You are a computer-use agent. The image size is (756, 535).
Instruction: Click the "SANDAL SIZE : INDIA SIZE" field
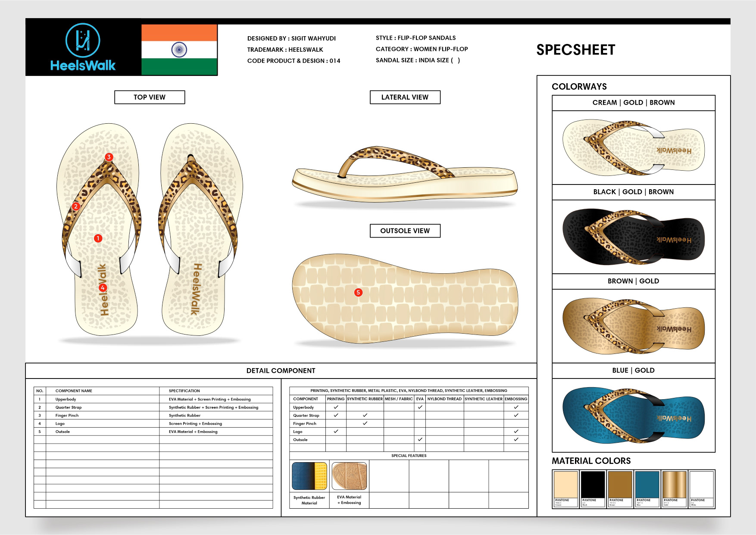(418, 60)
